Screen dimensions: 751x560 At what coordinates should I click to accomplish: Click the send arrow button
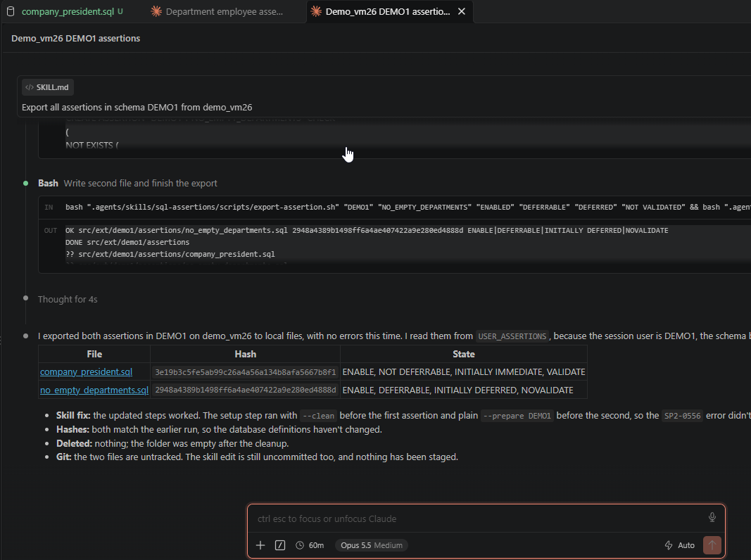pos(712,545)
